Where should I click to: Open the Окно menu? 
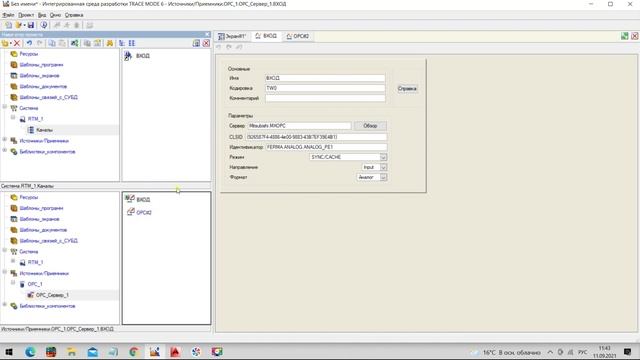55,15
